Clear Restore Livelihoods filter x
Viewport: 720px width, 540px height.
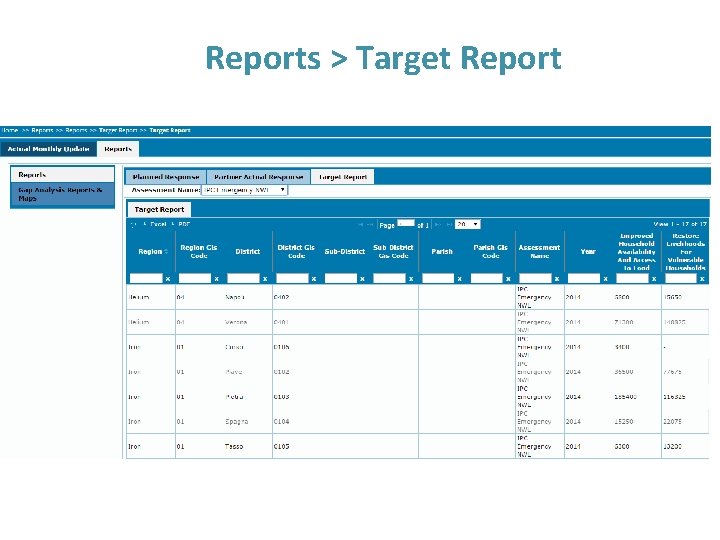coord(702,279)
